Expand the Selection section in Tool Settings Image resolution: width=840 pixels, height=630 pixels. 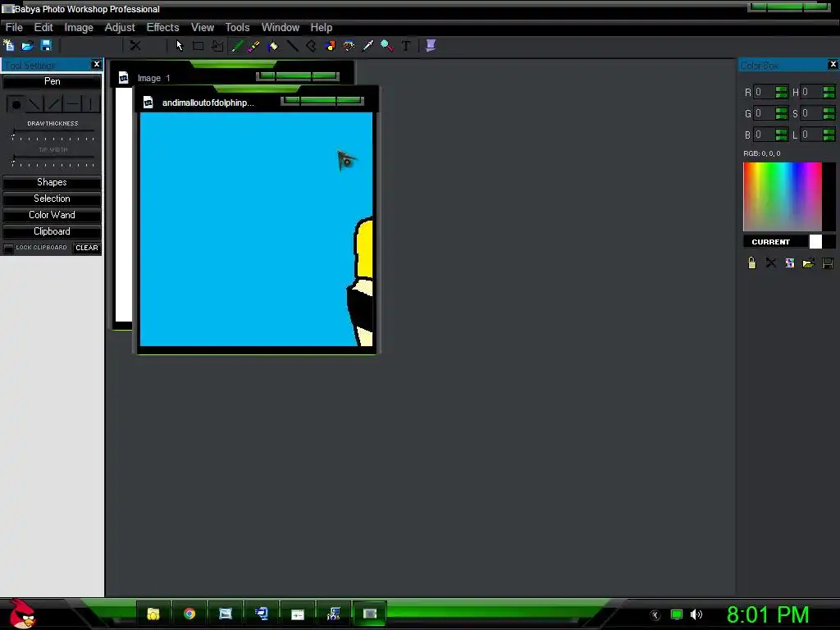point(52,199)
